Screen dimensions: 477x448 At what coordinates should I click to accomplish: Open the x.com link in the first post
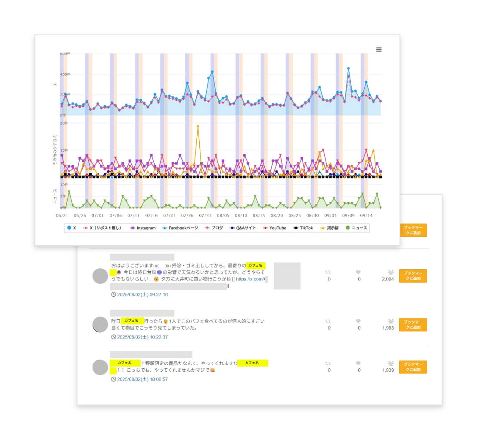click(x=251, y=279)
